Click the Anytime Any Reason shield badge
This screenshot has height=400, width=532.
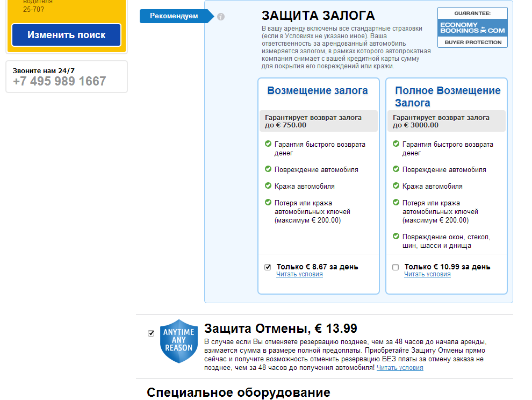point(179,341)
